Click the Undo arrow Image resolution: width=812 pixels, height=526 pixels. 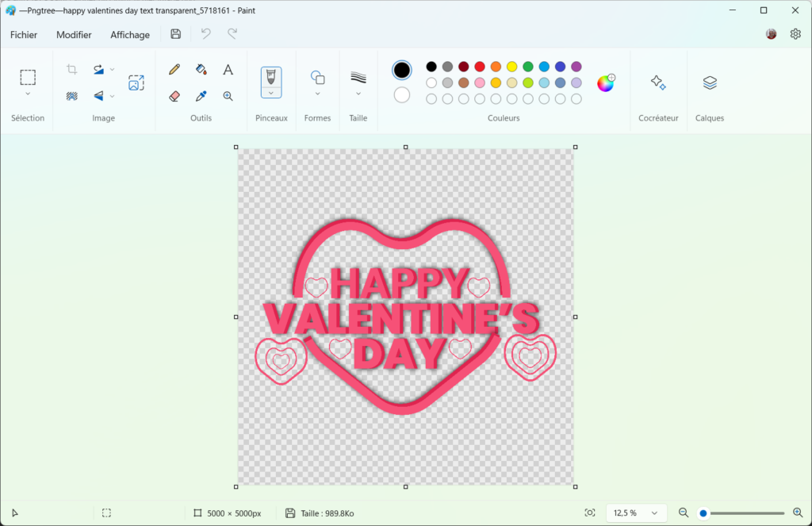pos(206,34)
